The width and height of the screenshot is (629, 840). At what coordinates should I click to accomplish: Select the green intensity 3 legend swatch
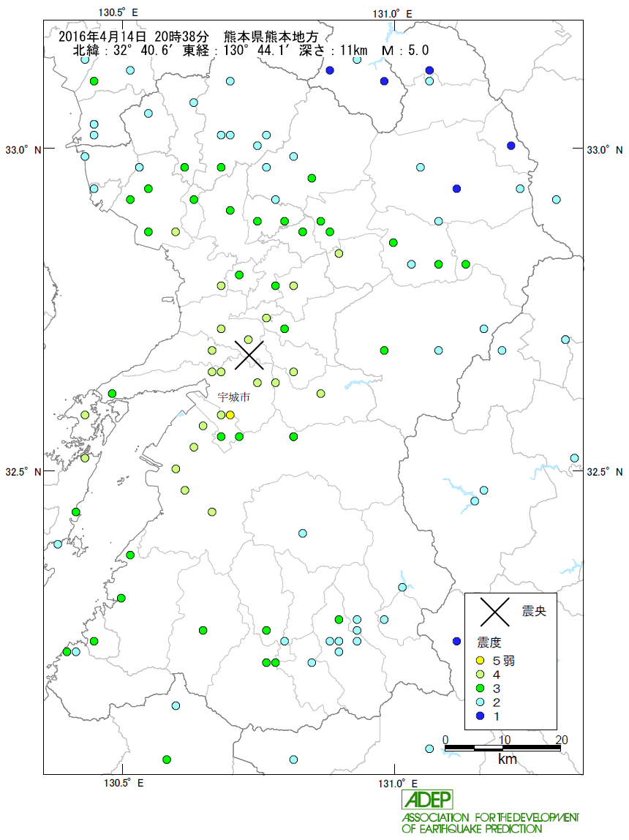(481, 689)
